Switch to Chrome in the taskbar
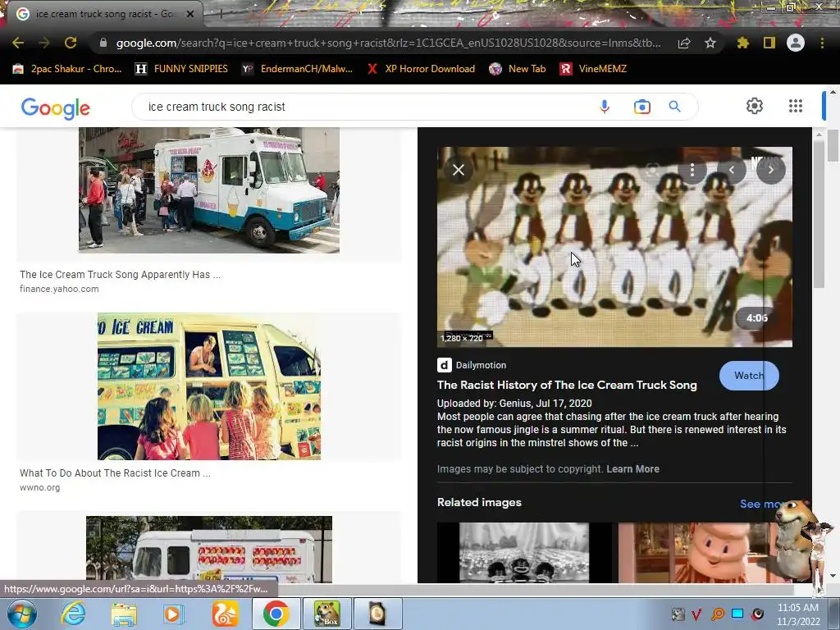The image size is (840, 630). coord(276,614)
